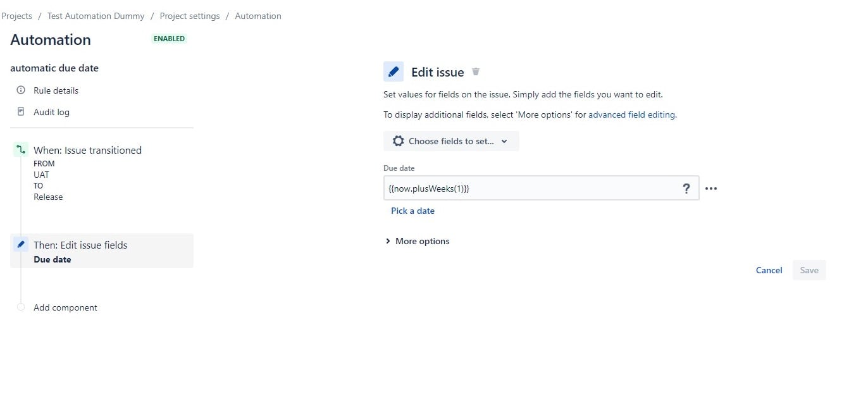The width and height of the screenshot is (868, 408).
Task: Add a new component to the rule
Action: pyautogui.click(x=65, y=307)
